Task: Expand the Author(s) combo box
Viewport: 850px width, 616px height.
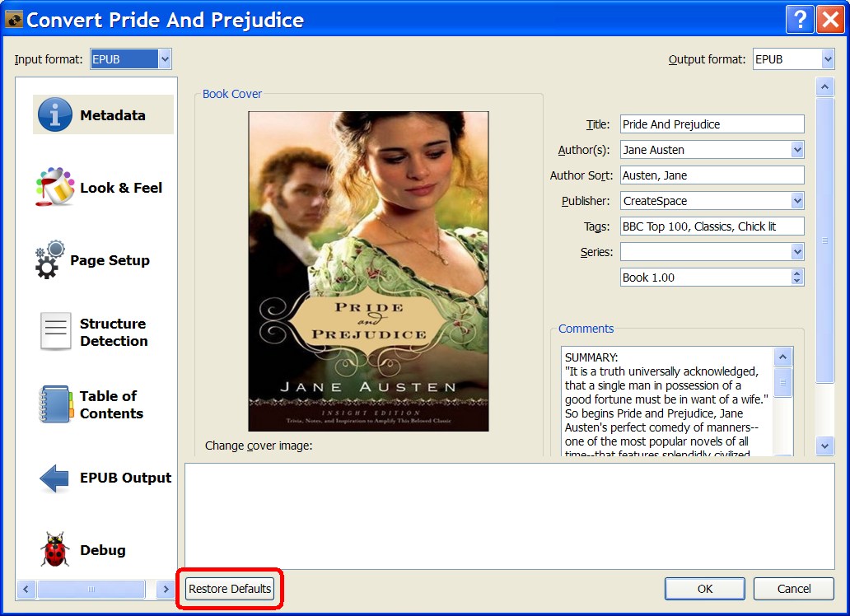Action: (x=797, y=150)
